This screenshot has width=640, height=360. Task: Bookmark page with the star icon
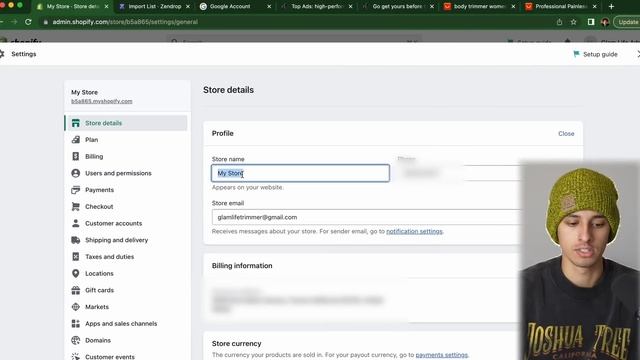[x=573, y=22]
